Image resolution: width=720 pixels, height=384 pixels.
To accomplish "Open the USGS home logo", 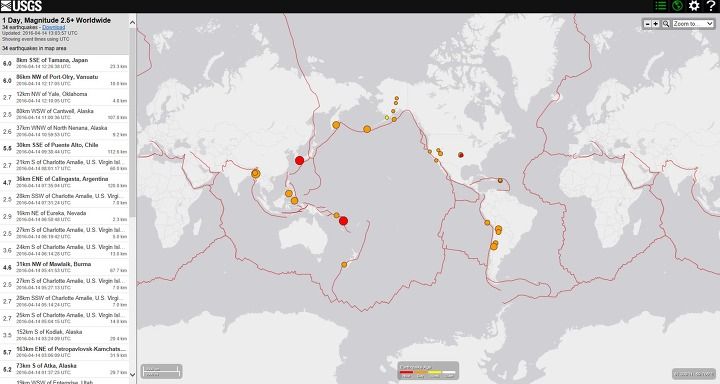I will 21,6.
